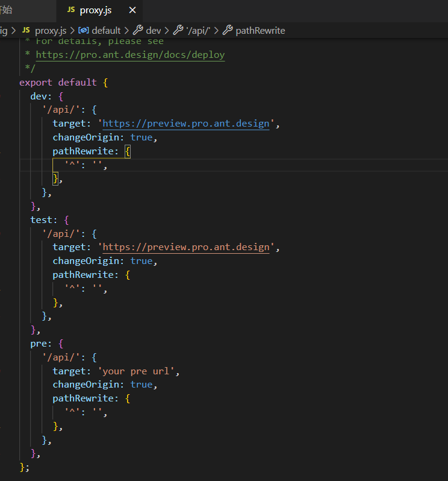Viewport: 448px width, 481px height.
Task: Switch to the proxy.js editor tab
Action: 99,11
